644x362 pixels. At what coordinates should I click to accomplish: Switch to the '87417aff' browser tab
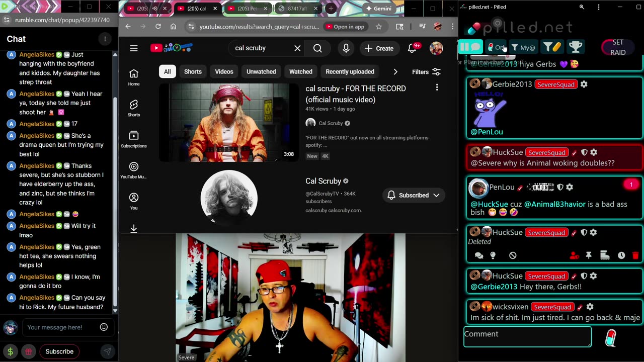click(x=298, y=9)
